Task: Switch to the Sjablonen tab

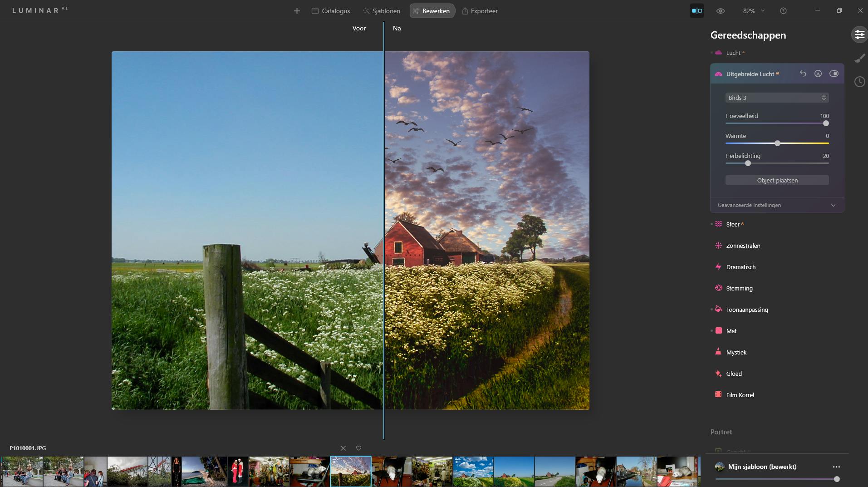Action: [x=381, y=11]
